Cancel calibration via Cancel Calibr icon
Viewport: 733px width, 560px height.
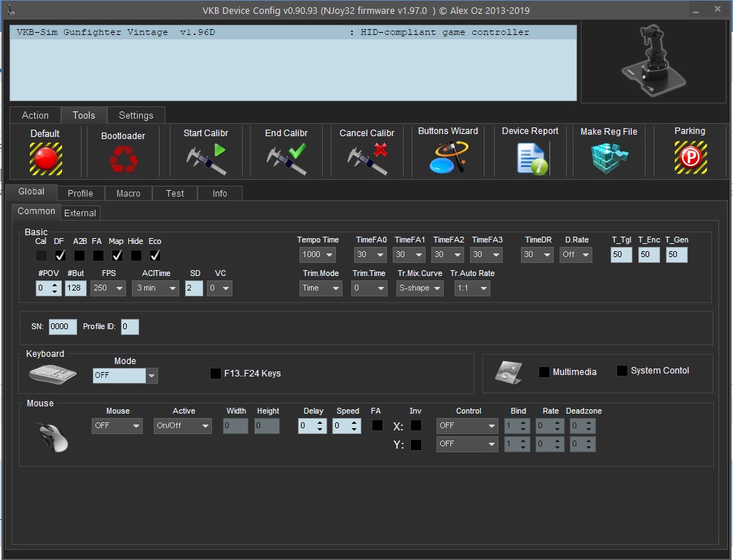click(366, 159)
